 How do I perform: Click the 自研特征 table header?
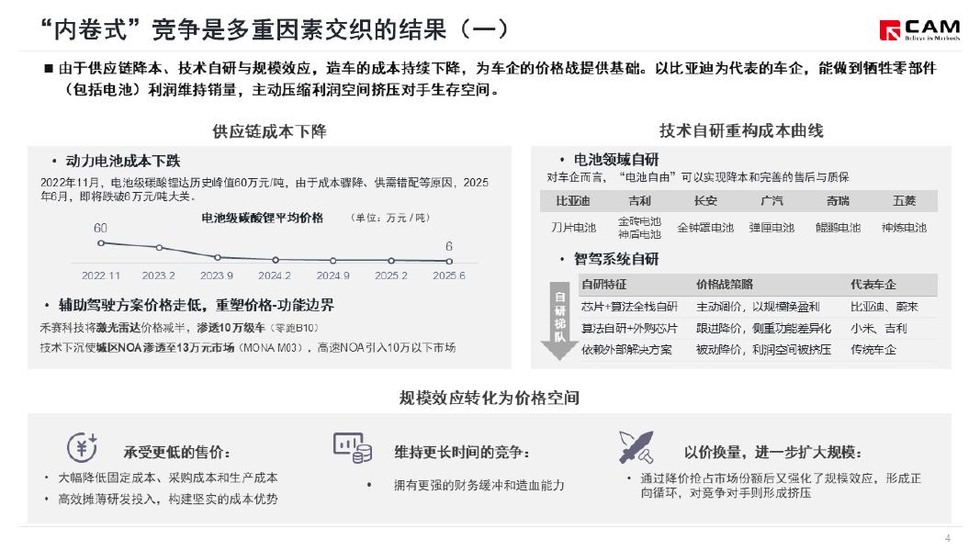tap(603, 285)
